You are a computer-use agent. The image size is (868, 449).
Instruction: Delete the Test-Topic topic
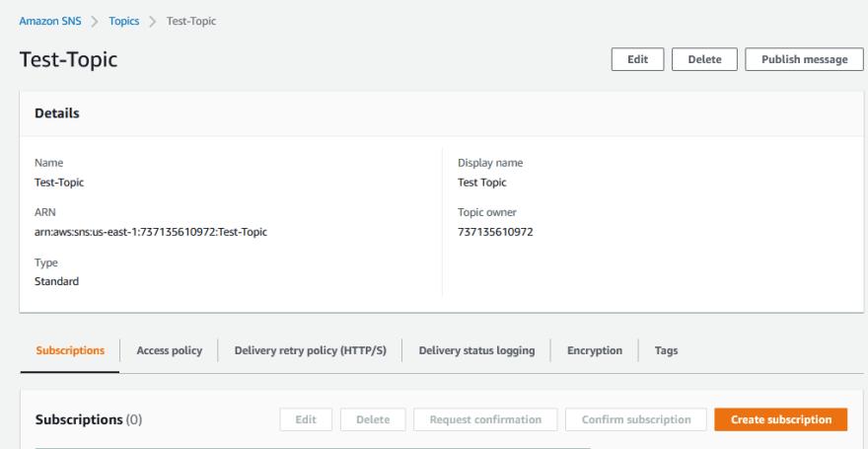pos(704,59)
